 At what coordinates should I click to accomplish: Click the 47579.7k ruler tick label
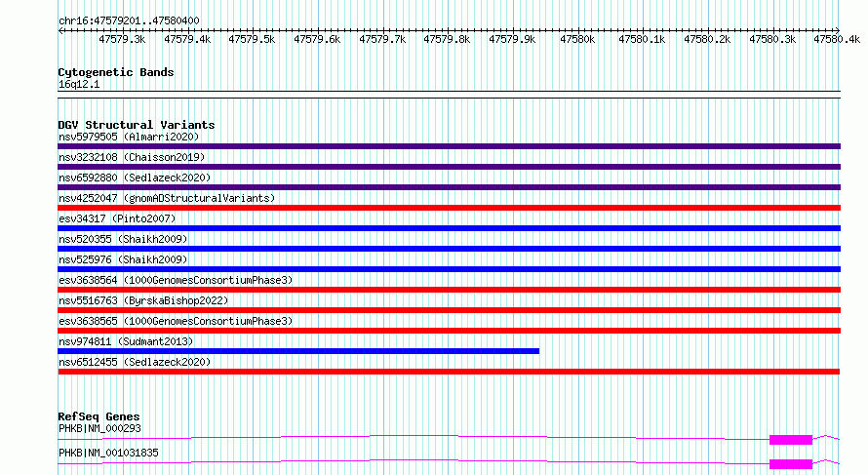(382, 39)
